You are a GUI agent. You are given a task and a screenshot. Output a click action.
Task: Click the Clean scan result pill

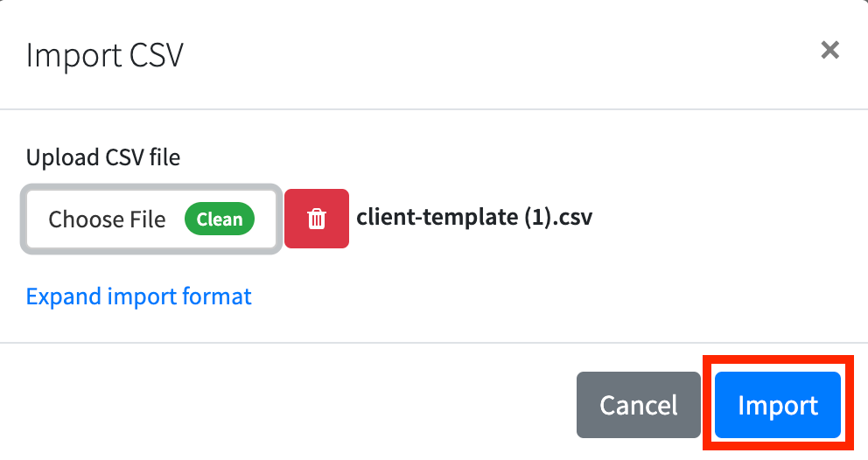220,220
